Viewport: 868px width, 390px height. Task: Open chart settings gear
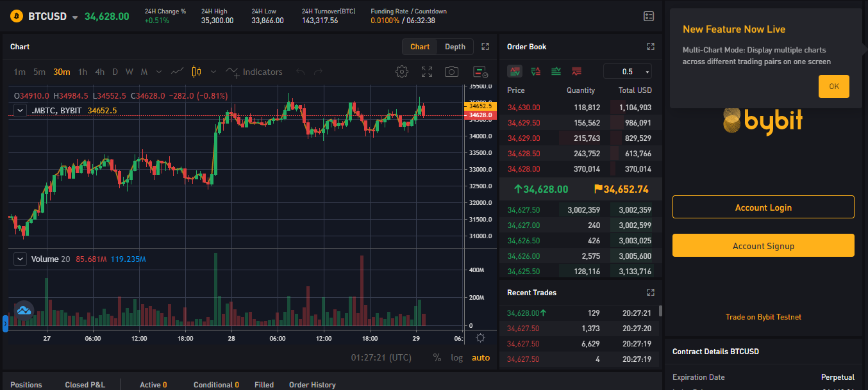pyautogui.click(x=402, y=72)
